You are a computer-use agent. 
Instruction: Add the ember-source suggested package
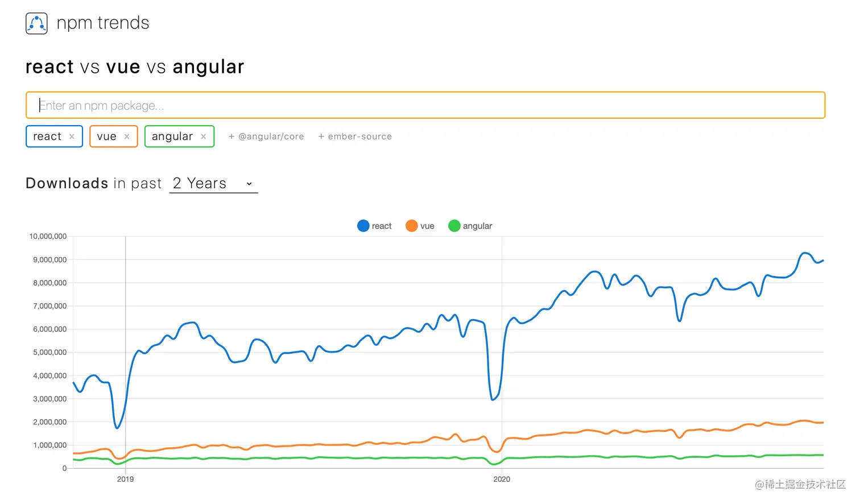pyautogui.click(x=355, y=137)
